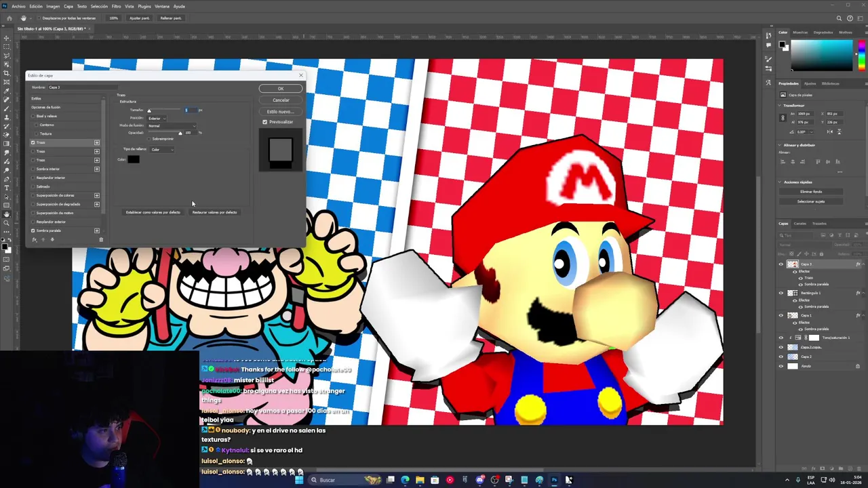Select the Crop tool
868x488 pixels.
click(x=6, y=72)
